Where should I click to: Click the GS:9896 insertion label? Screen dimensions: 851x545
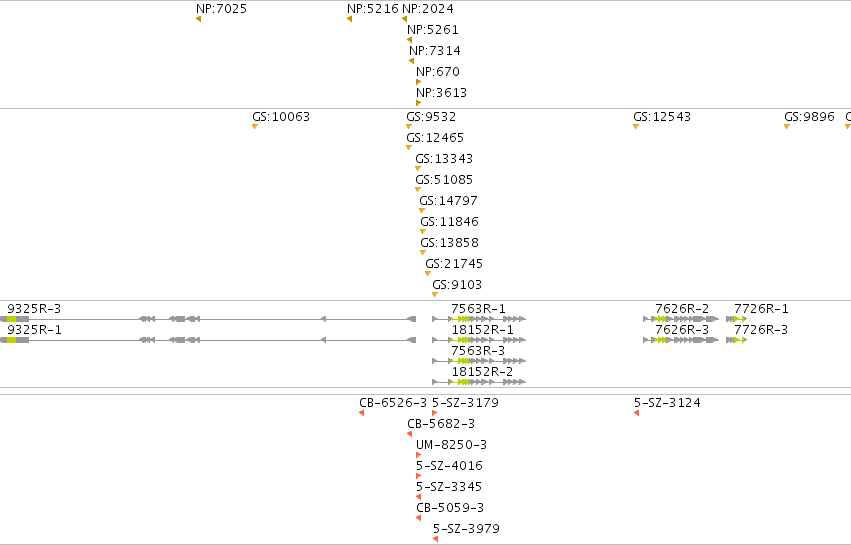(x=809, y=117)
